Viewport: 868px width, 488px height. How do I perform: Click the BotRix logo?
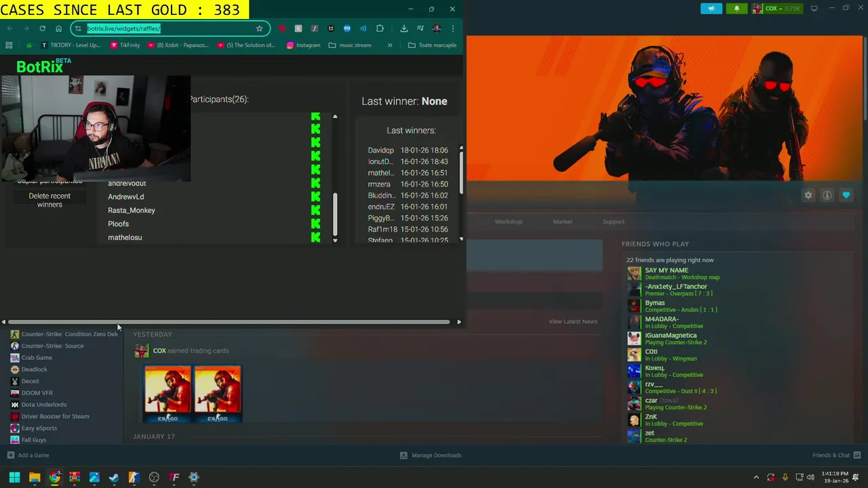click(42, 66)
